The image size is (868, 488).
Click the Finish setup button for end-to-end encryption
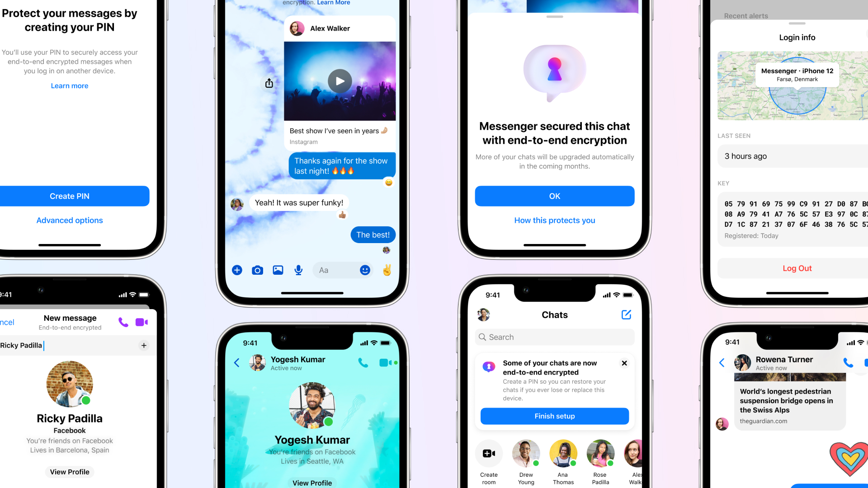[554, 415]
